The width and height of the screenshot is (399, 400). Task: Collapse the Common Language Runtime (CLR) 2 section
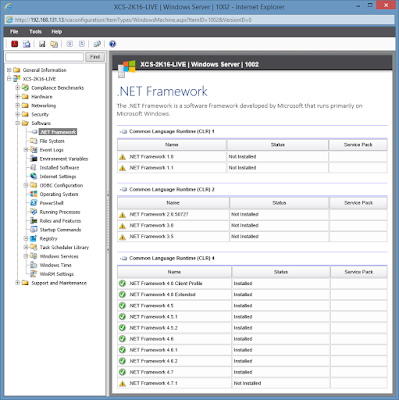123,190
